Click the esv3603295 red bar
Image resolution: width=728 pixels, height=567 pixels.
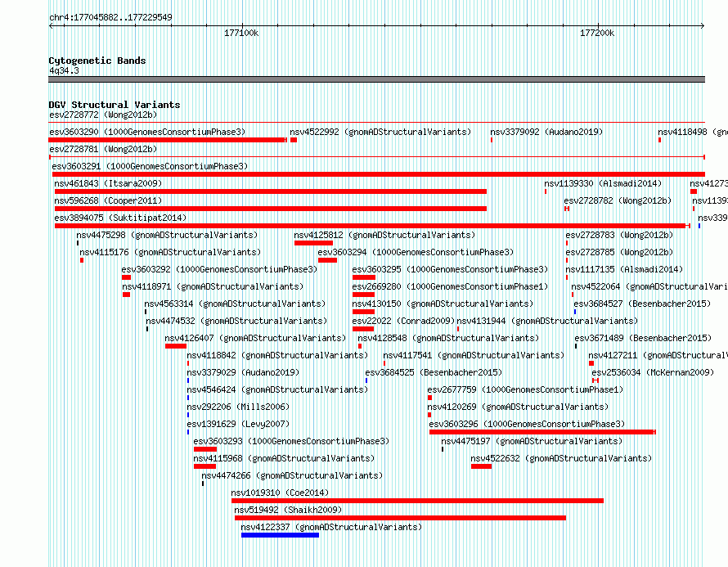click(363, 277)
